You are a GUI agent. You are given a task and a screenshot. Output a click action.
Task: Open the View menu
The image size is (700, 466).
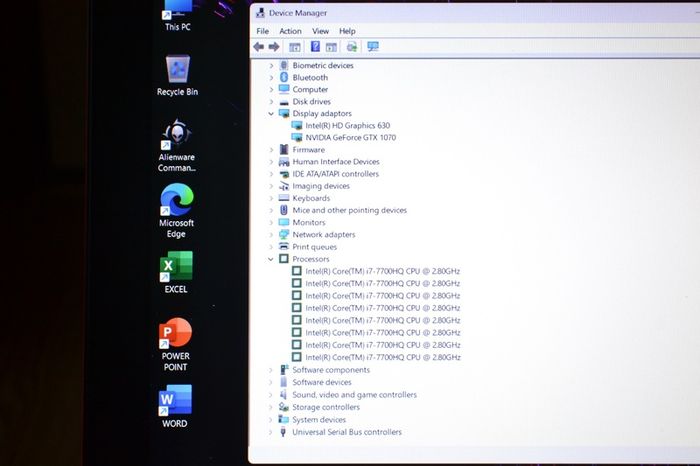coord(320,31)
